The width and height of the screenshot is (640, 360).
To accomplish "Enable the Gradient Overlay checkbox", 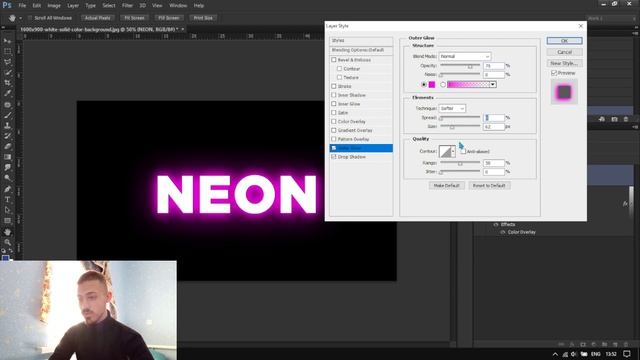I will 334,130.
